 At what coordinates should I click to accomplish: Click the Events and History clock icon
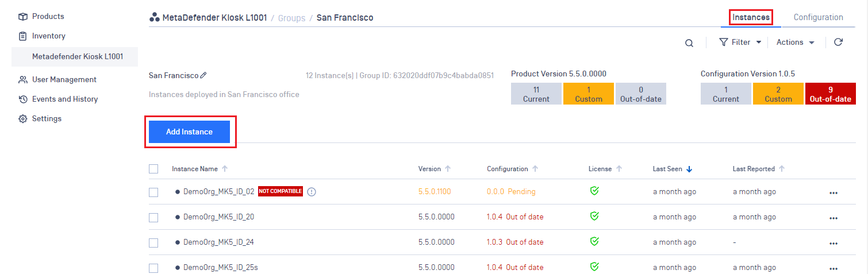(23, 99)
